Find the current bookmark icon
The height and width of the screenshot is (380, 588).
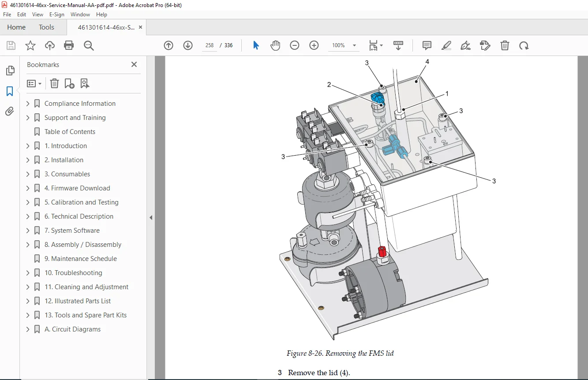pyautogui.click(x=85, y=83)
